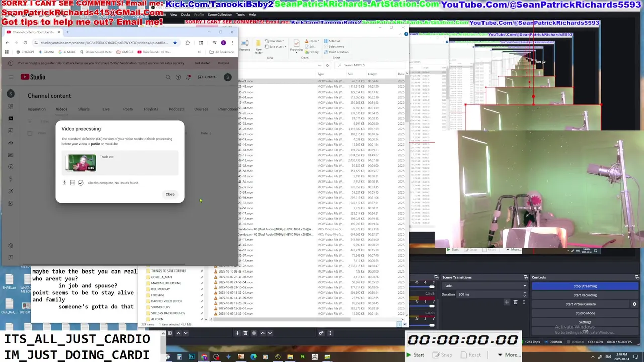Click Get started for 2-Step Verification

coord(203,63)
